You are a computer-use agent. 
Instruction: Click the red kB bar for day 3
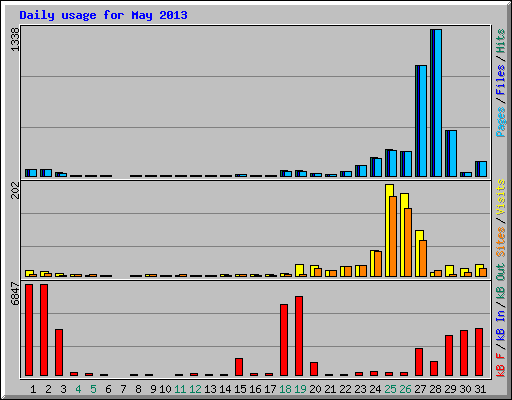point(59,353)
